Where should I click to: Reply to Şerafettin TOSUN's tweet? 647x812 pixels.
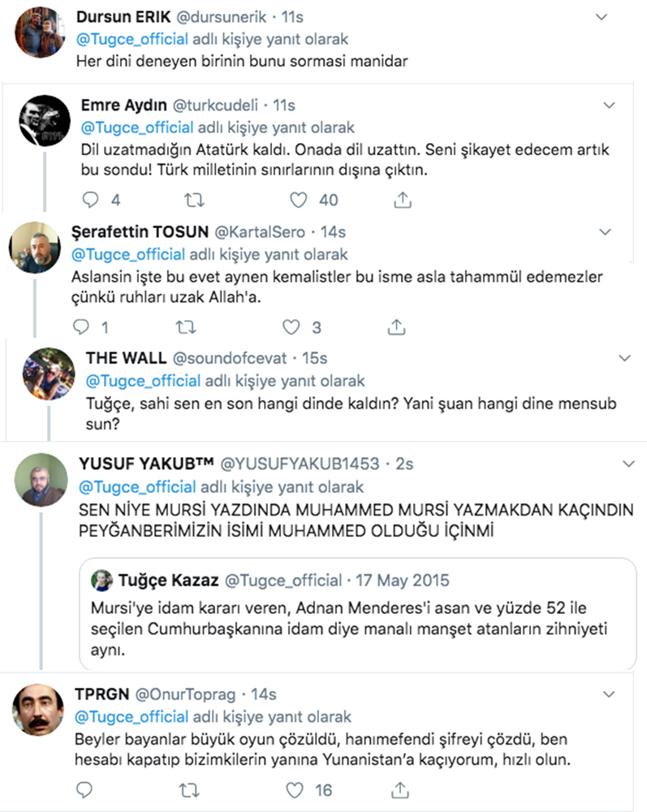(80, 327)
